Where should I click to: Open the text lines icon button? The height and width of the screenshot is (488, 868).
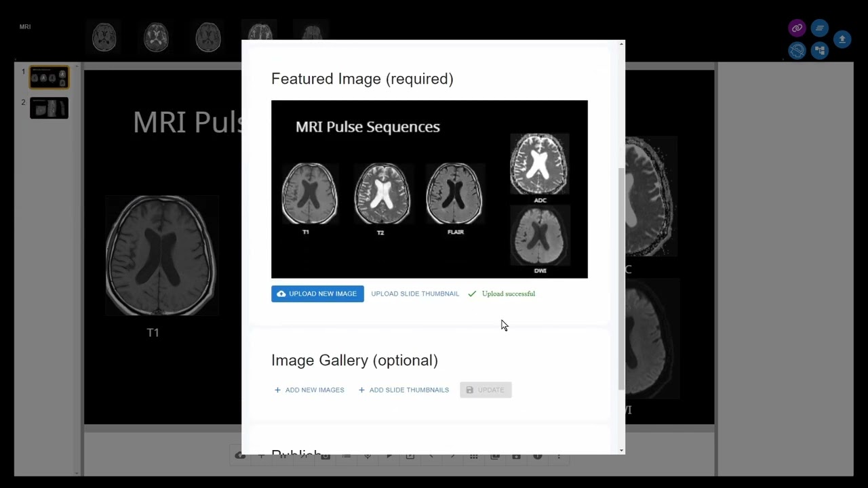point(820,28)
